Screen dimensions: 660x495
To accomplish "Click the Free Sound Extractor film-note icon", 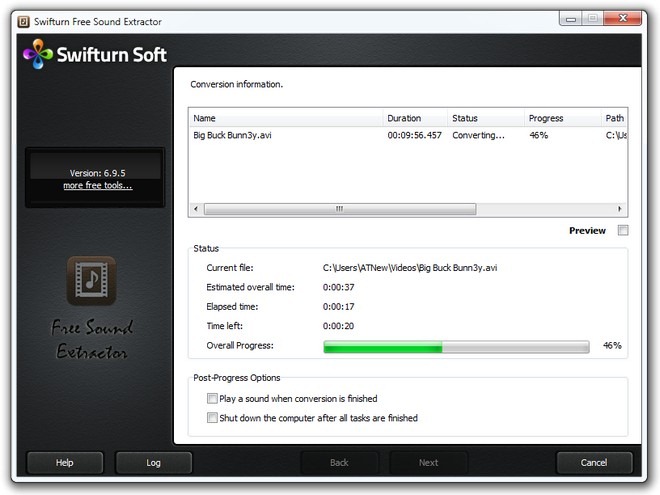I will coord(91,280).
